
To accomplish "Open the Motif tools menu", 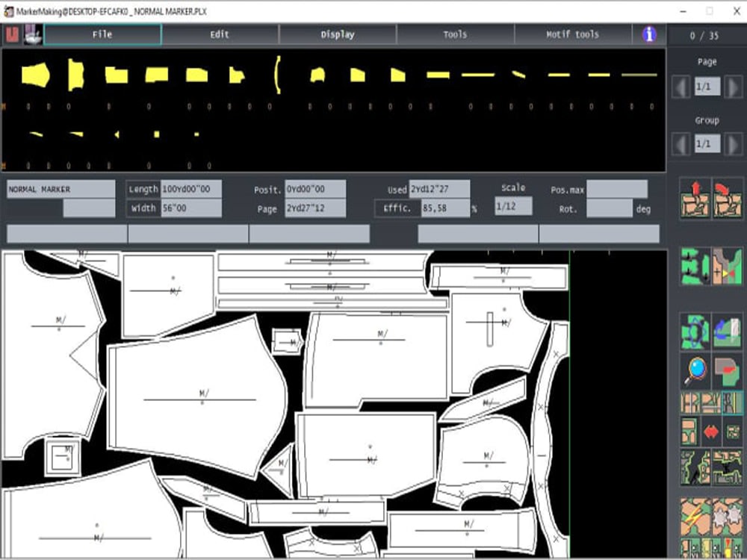I will 573,34.
